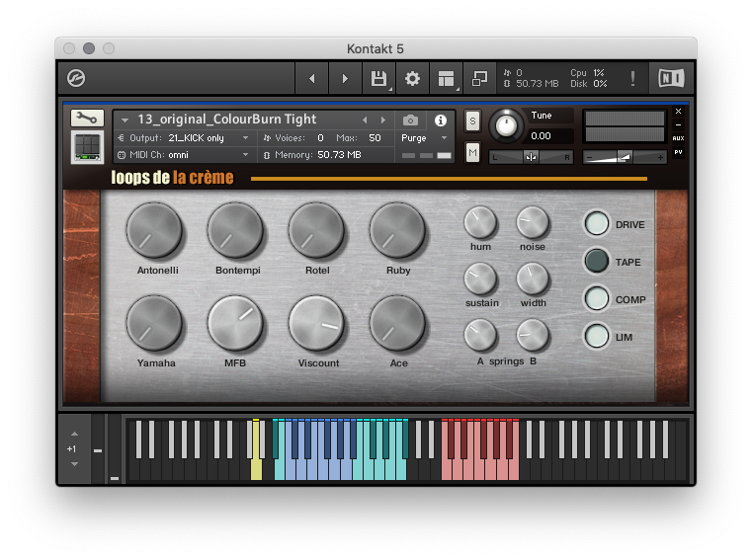Click the Native Instruments NI logo
Viewport: 752px width, 560px height.
(671, 78)
